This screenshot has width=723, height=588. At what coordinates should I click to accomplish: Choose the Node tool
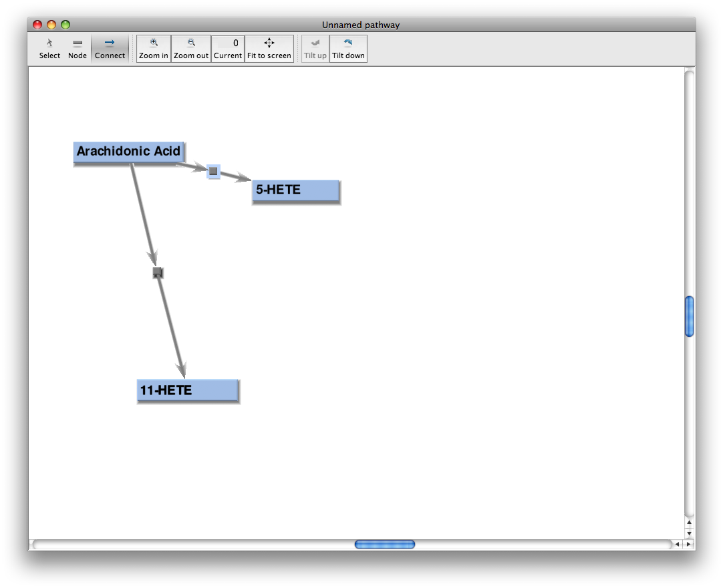tap(78, 49)
